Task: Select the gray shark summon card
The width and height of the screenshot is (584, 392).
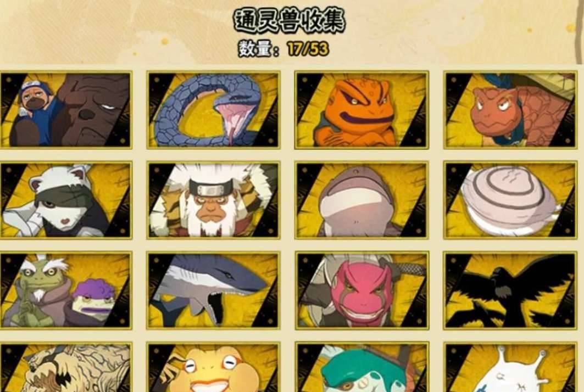Action: (213, 290)
